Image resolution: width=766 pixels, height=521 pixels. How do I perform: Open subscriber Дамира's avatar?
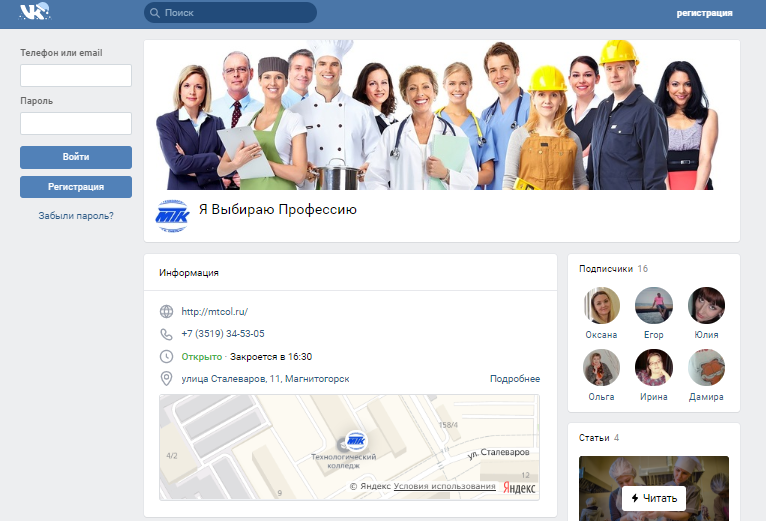(706, 368)
